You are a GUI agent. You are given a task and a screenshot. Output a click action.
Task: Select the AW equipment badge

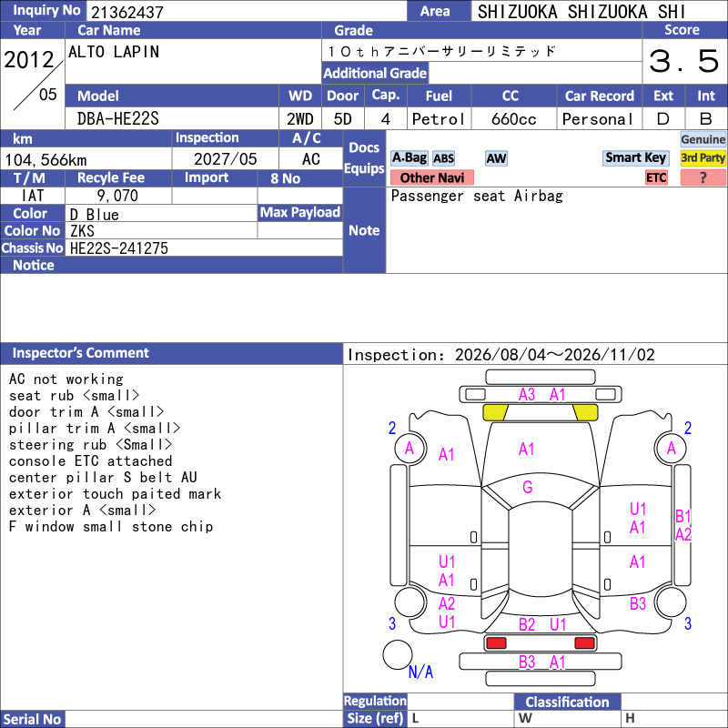[x=496, y=158]
